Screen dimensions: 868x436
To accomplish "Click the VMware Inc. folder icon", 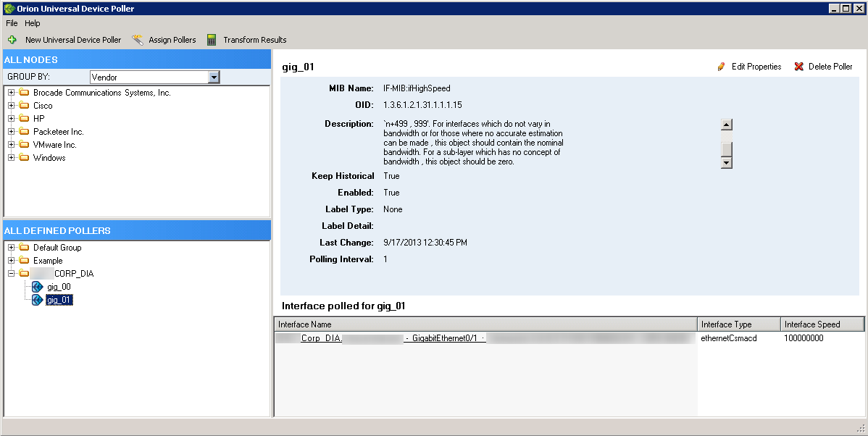I will coord(24,144).
